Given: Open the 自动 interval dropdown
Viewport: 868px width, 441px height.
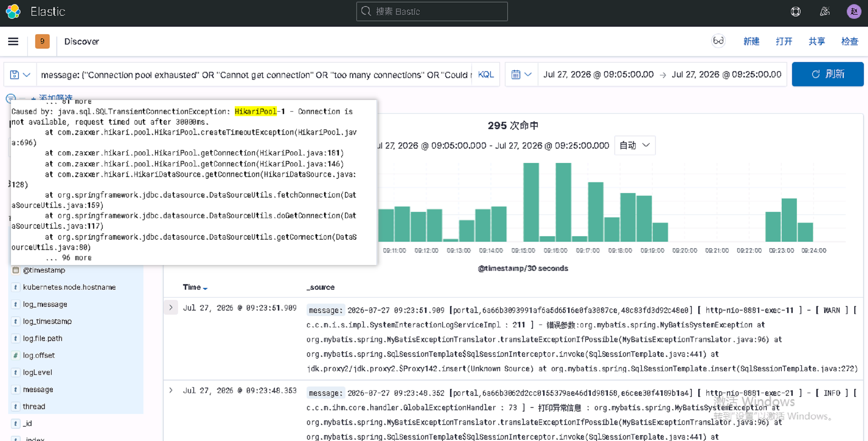Looking at the screenshot, I should coord(635,146).
